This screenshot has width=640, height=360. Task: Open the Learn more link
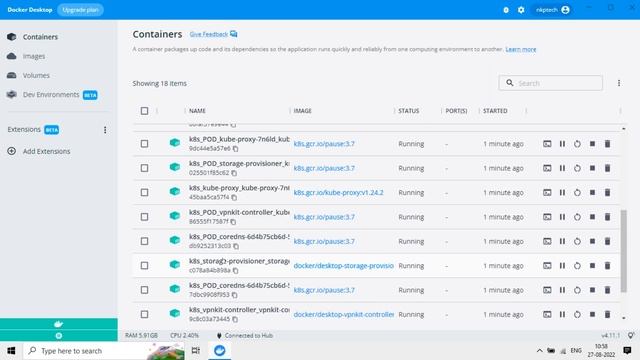point(521,49)
